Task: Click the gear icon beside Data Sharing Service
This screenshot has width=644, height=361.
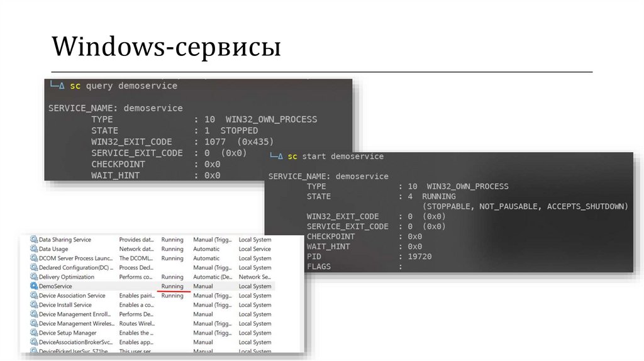Action: [x=34, y=239]
